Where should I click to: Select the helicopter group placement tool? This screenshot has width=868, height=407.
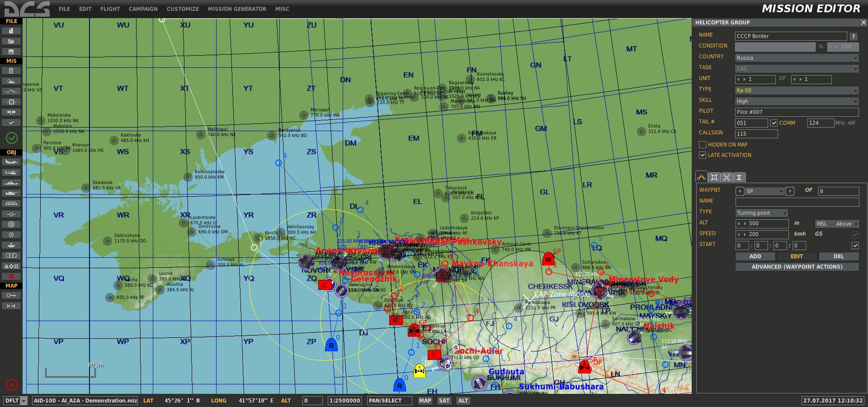coord(11,172)
